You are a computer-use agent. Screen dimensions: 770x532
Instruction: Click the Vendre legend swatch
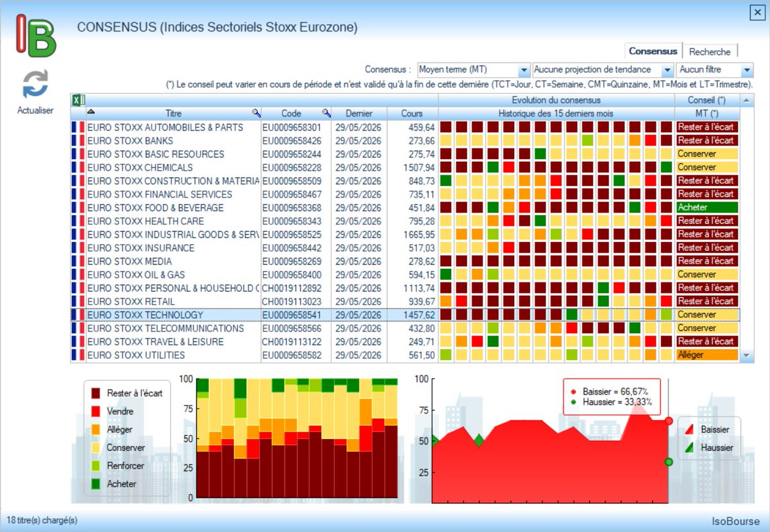(x=96, y=411)
